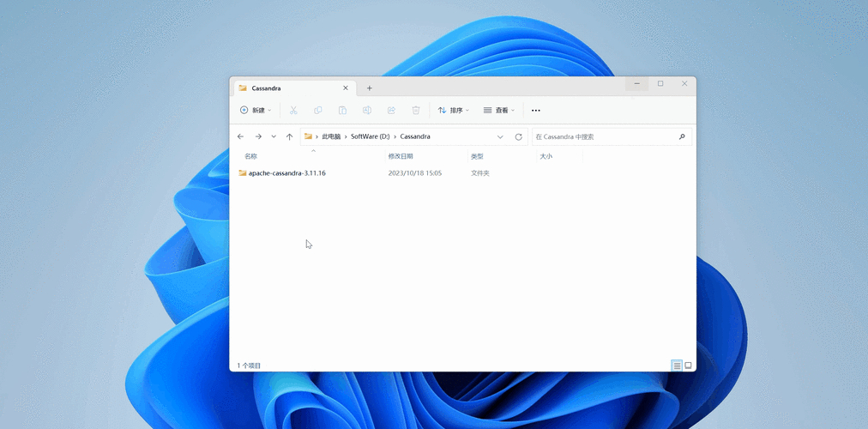
Task: Click Cassandra in the address path
Action: click(415, 136)
